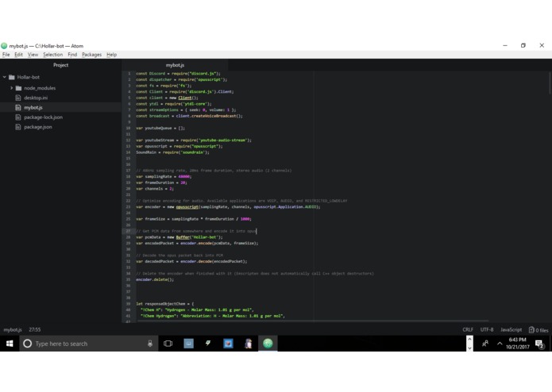
Task: Click the Cortana search box
Action: [88, 344]
